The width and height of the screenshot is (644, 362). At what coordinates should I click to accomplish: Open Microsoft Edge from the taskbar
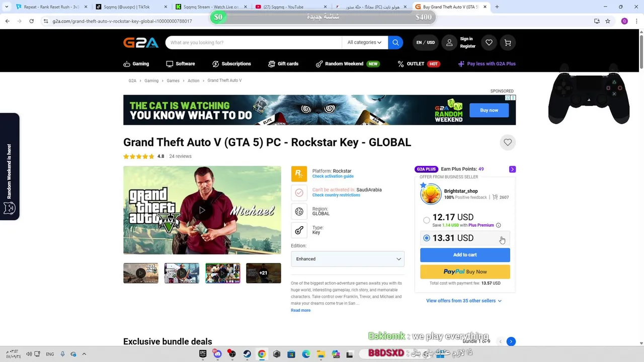306,354
